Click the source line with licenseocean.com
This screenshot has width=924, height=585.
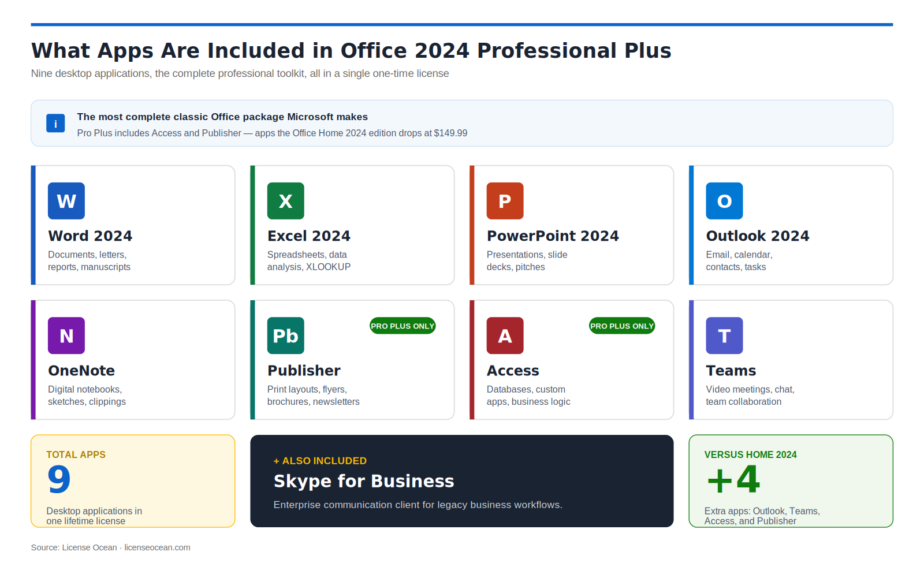click(110, 547)
